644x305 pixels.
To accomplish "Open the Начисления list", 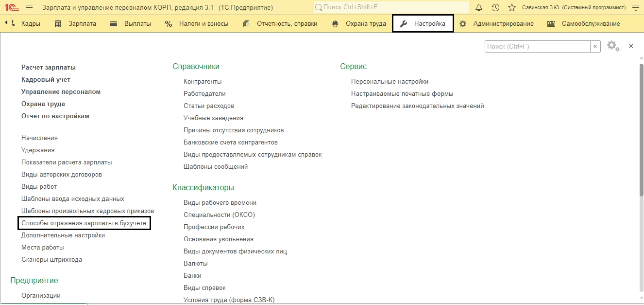I will 39,138.
